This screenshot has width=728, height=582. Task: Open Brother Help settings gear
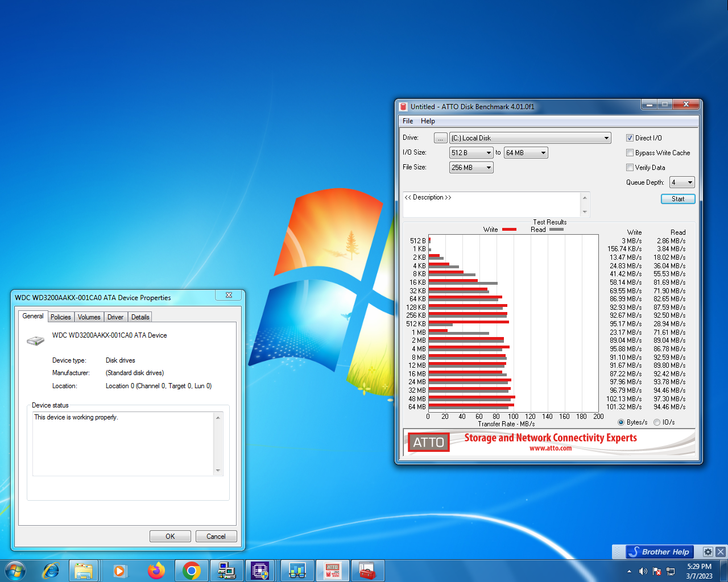pos(708,552)
